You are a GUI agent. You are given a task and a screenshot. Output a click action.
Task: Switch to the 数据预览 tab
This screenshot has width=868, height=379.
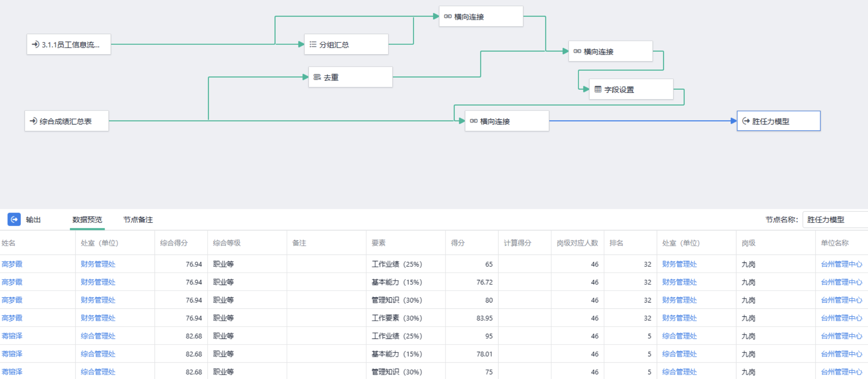click(x=87, y=220)
